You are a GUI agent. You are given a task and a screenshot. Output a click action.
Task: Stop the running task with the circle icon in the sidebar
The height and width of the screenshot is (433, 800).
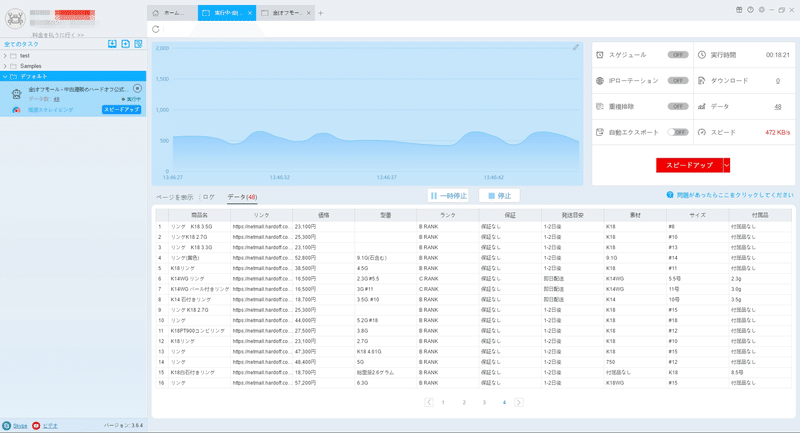coord(137,88)
